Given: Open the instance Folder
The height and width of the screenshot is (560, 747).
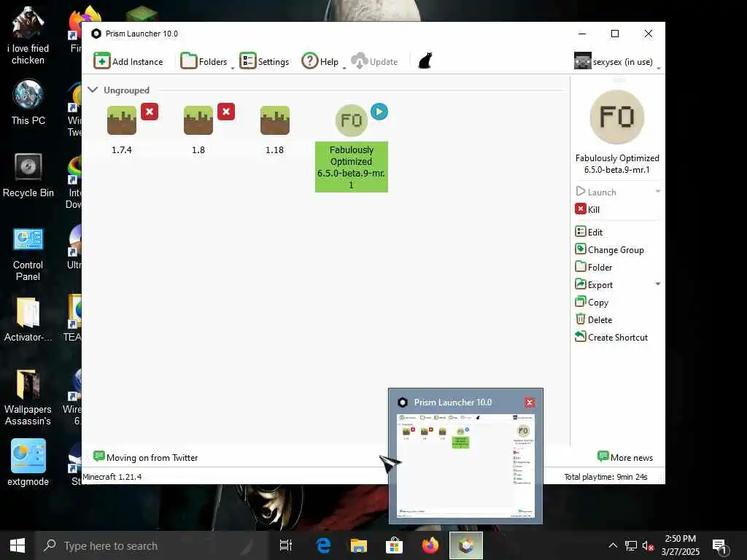Looking at the screenshot, I should coord(594,267).
